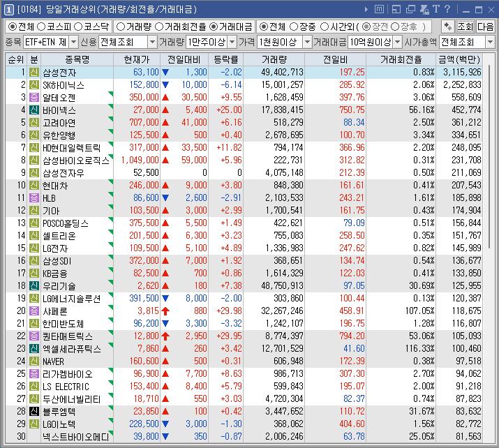The image size is (499, 448).
Task: Open the 거래대금 10억원이상 dropdown
Action: 398,42
